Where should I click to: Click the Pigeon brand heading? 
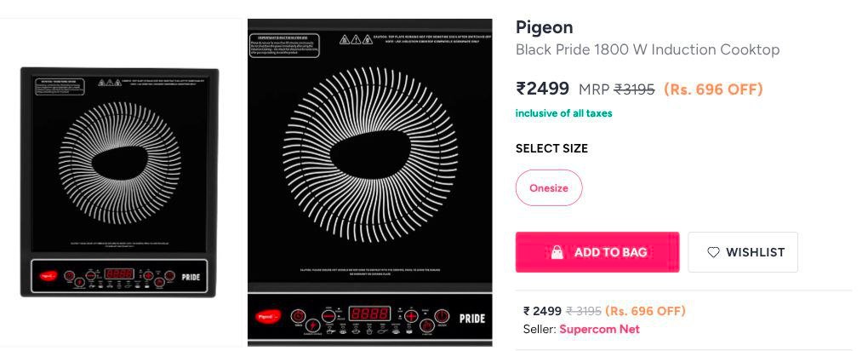point(545,27)
